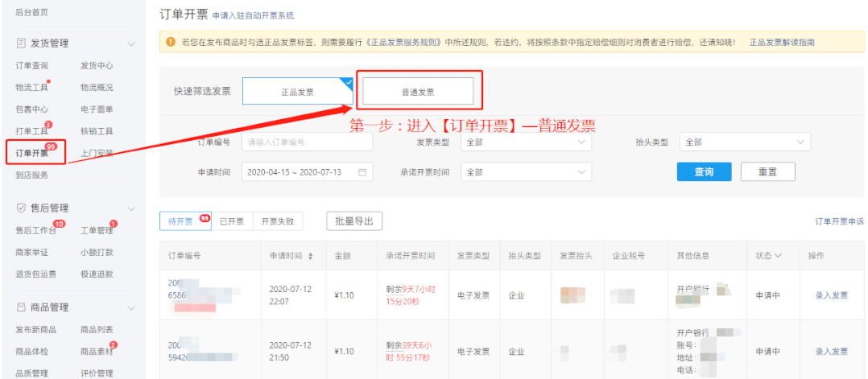Open 发货中心 in sidebar
Viewport: 868px width, 379px height.
tap(97, 65)
